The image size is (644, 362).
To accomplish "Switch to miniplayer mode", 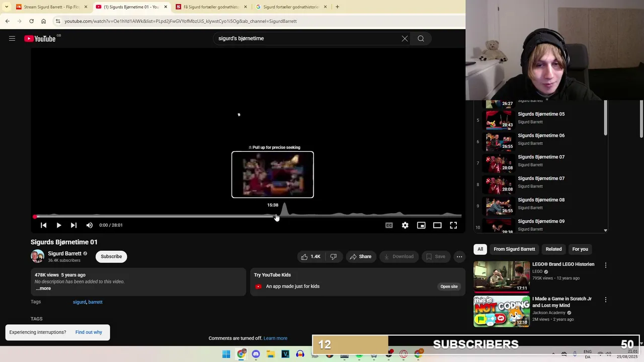I will coord(421,225).
